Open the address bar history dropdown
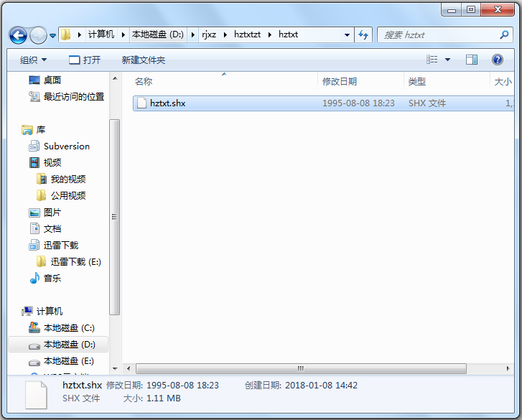This screenshot has width=522, height=420. tap(347, 35)
